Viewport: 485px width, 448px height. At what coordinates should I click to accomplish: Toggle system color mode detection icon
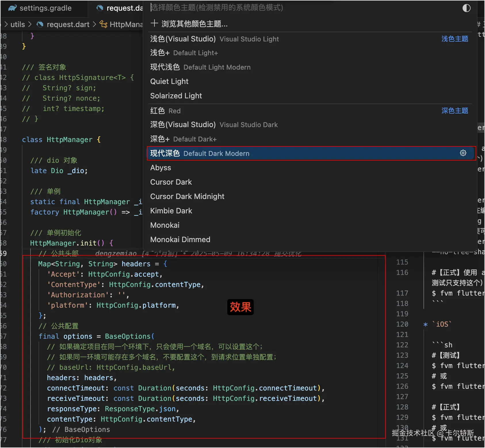[466, 8]
